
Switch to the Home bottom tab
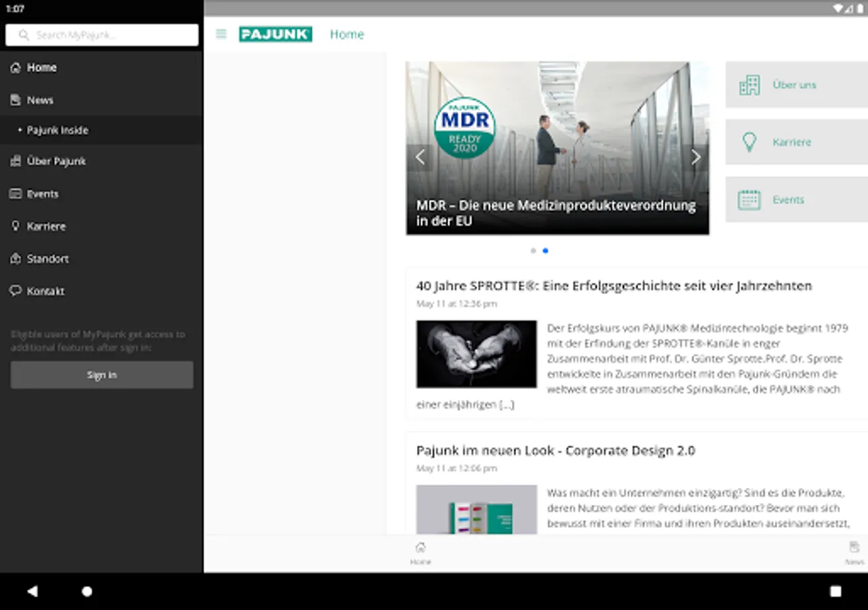420,553
